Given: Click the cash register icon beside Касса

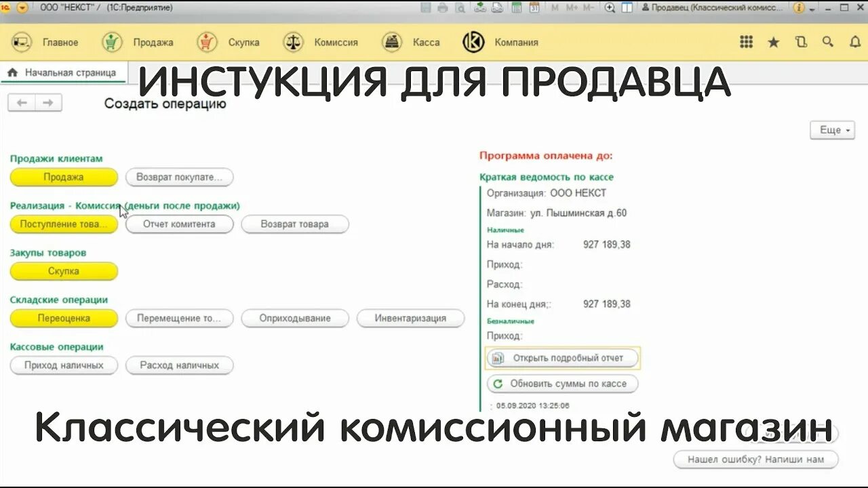Looking at the screenshot, I should 391,42.
